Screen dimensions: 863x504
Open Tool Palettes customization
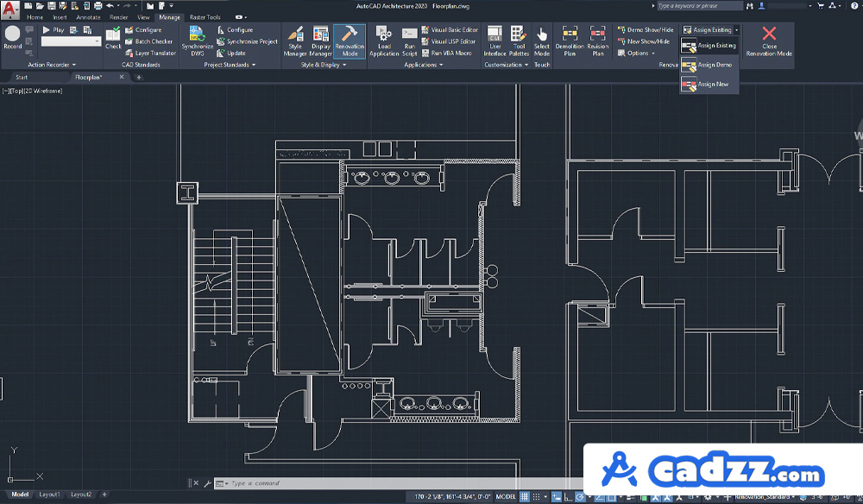coord(519,41)
